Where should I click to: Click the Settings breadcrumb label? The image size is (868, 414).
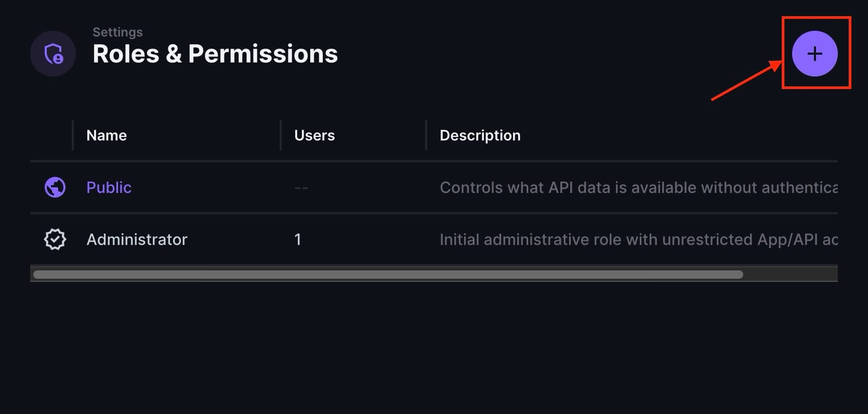(117, 32)
